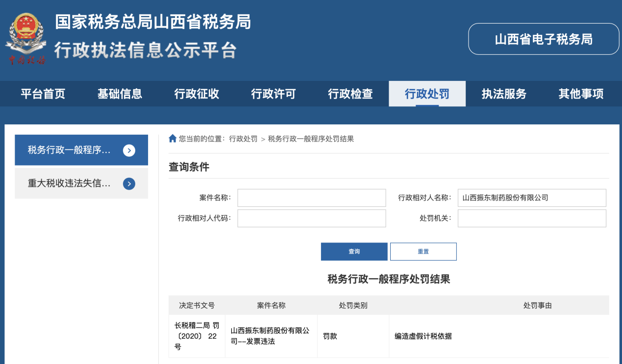Open 山西省电子税务局 portal button
Image resolution: width=622 pixels, height=364 pixels.
544,39
